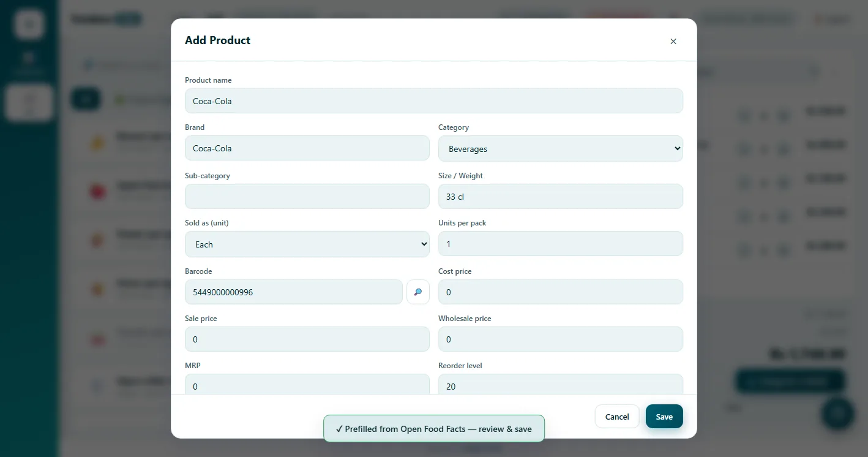The height and width of the screenshot is (457, 868).
Task: Focus the Units per pack field
Action: point(561,244)
